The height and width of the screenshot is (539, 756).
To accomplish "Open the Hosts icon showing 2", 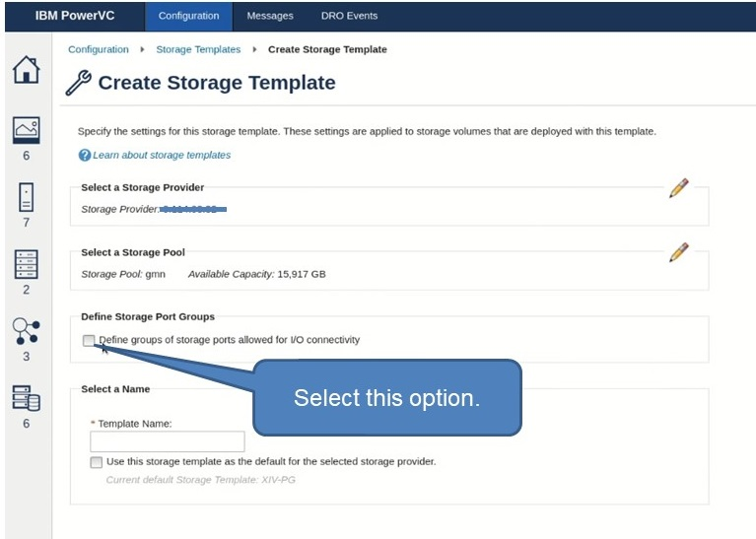I will click(x=26, y=264).
